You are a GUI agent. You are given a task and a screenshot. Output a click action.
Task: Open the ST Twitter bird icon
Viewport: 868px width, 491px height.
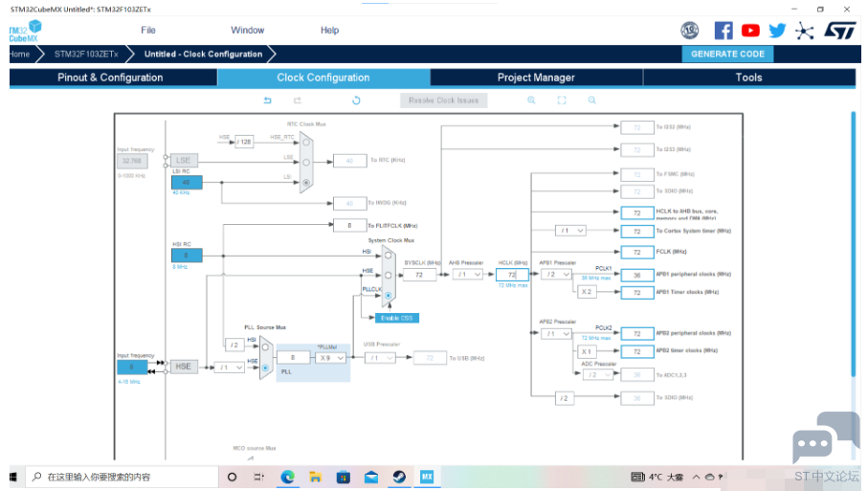777,31
